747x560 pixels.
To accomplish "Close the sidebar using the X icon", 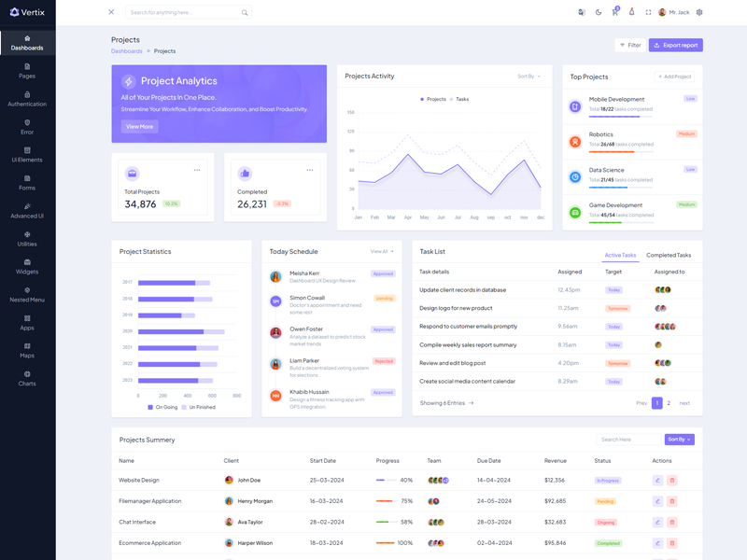I will coord(111,12).
